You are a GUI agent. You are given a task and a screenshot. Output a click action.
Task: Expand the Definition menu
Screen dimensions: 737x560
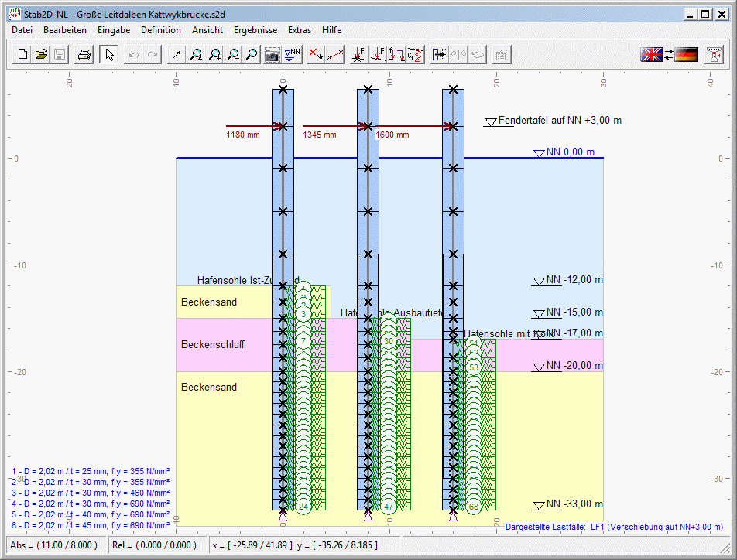tap(161, 30)
